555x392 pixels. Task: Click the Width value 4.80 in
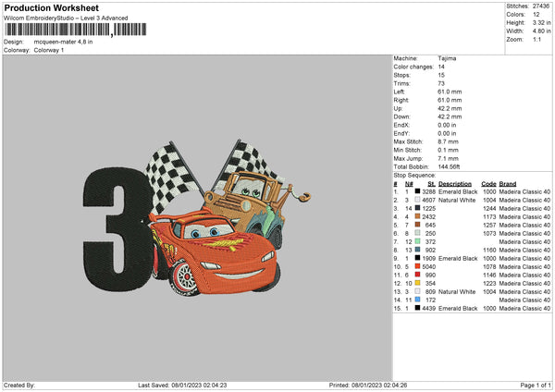coord(541,31)
